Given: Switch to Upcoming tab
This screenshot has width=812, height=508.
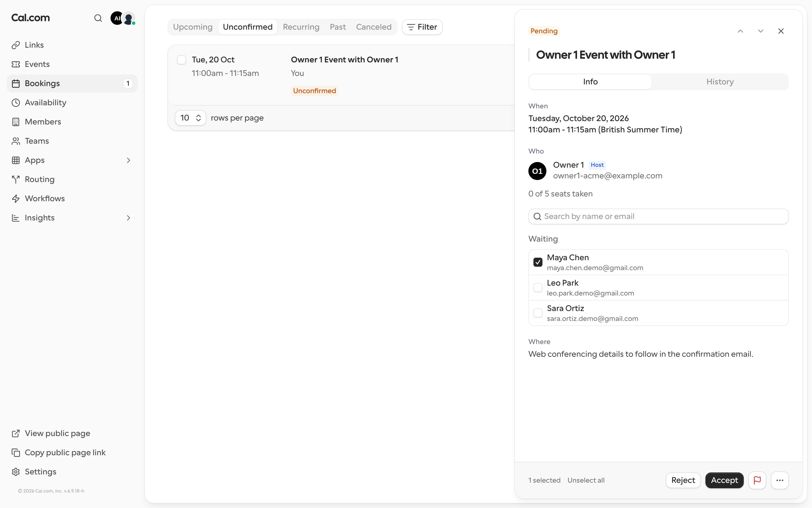Looking at the screenshot, I should pos(193,27).
